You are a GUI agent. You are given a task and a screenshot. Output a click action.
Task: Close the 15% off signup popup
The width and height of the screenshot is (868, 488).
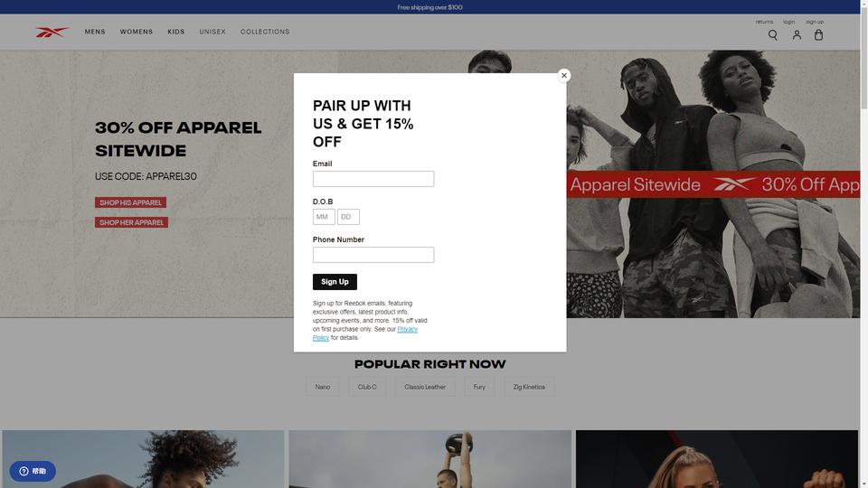[x=563, y=75]
